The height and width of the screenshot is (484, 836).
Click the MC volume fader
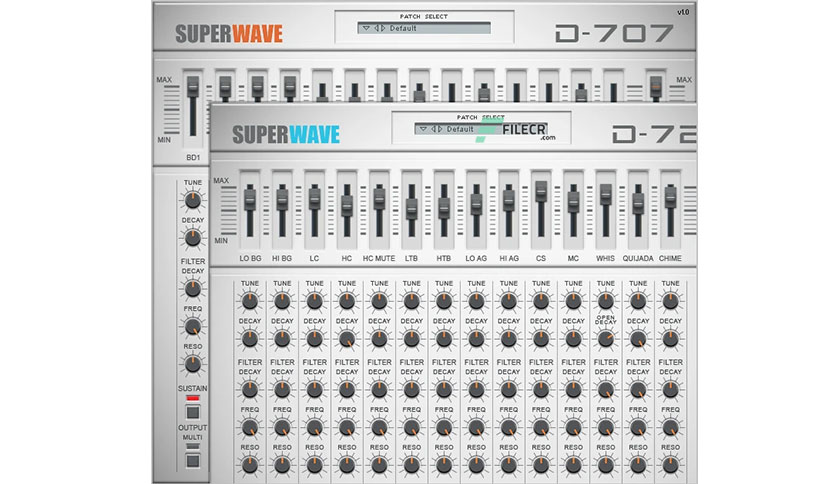point(573,202)
